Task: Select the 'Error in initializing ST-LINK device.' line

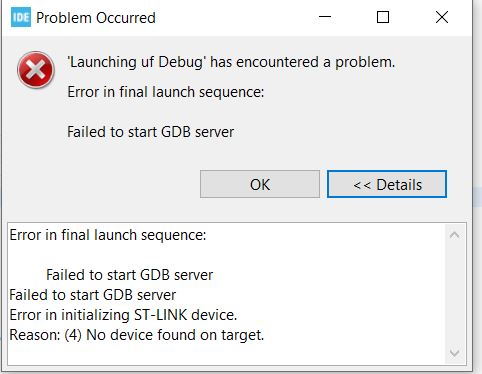Action: 123,315
